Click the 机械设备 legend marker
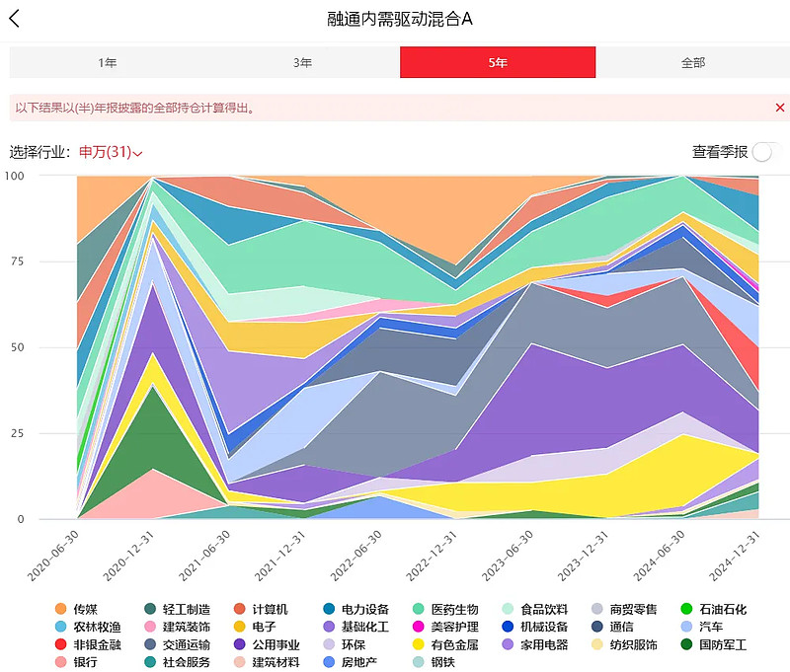790x672 pixels. 508,627
